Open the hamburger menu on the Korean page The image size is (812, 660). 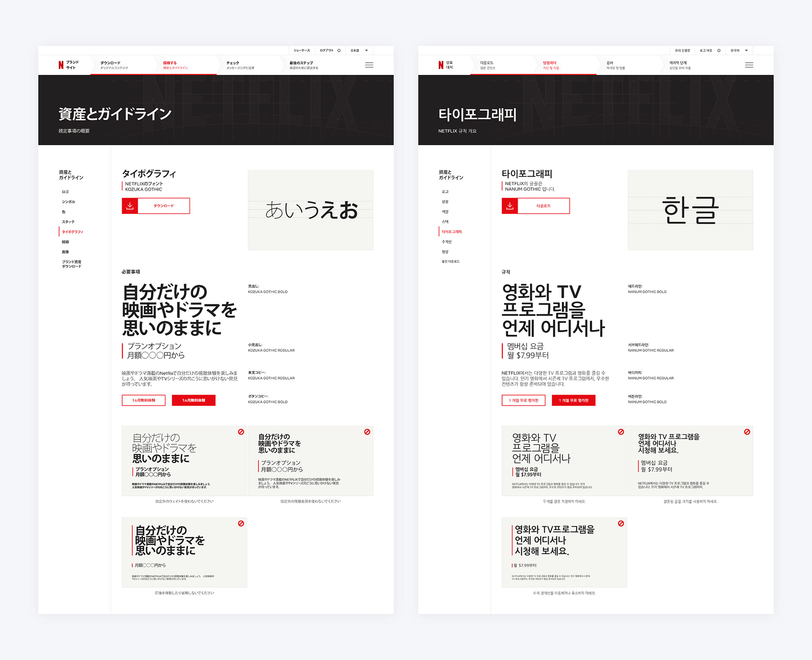pyautogui.click(x=749, y=65)
